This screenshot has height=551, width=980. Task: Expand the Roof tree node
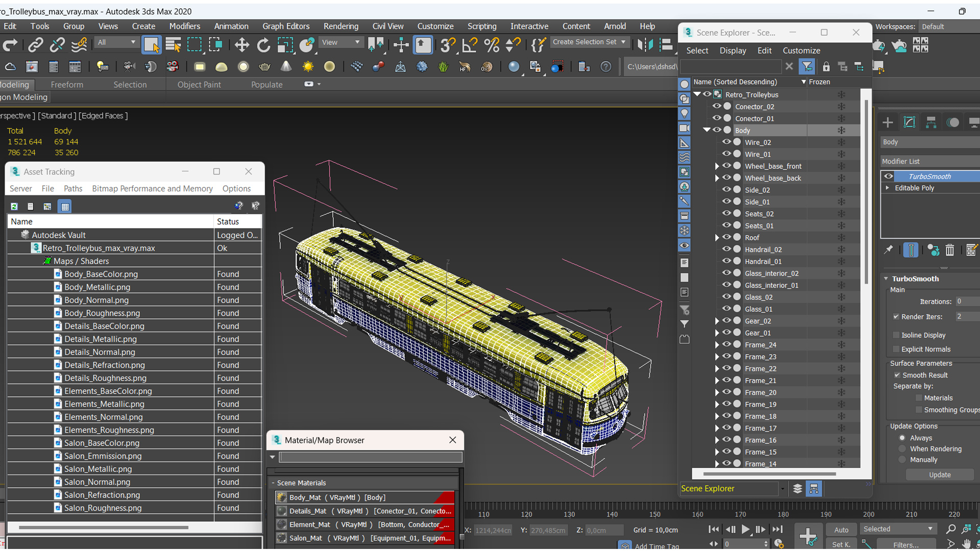pos(717,237)
